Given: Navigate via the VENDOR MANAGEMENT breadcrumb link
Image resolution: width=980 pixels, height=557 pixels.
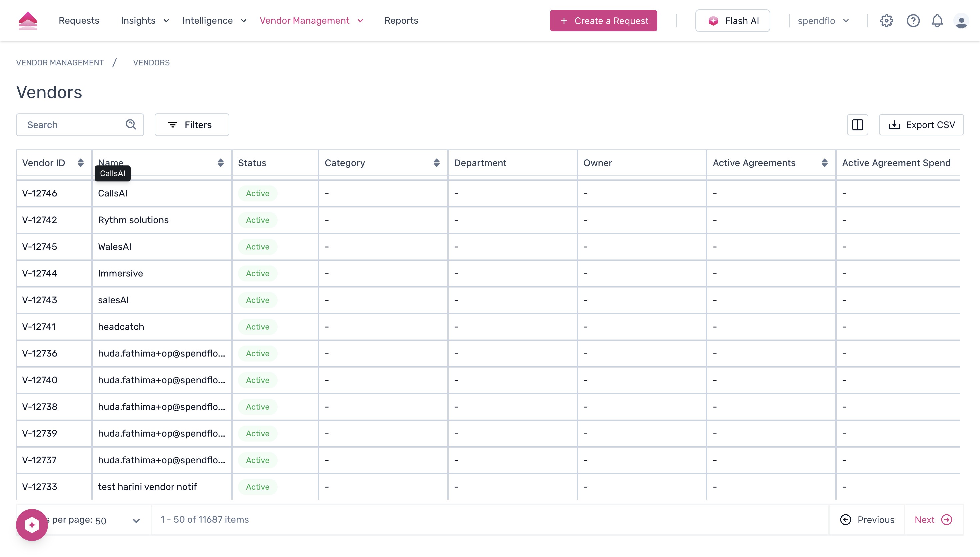Looking at the screenshot, I should (60, 62).
